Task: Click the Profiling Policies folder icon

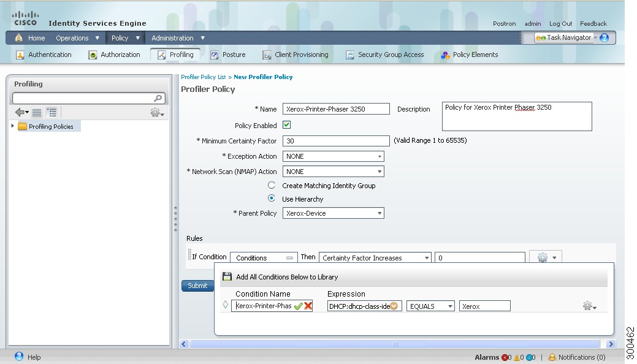Action: [x=22, y=126]
